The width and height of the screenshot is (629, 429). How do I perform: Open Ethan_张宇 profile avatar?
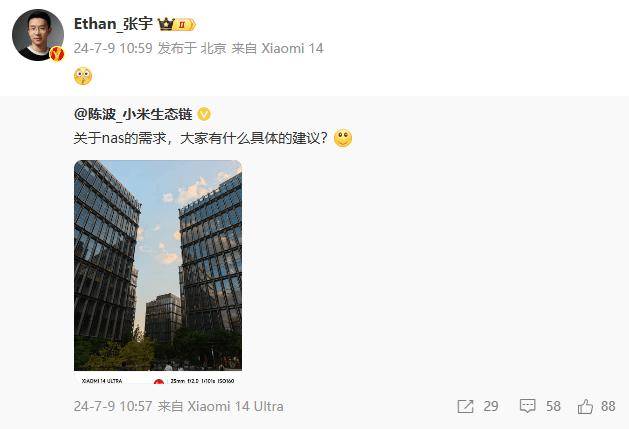[38, 35]
